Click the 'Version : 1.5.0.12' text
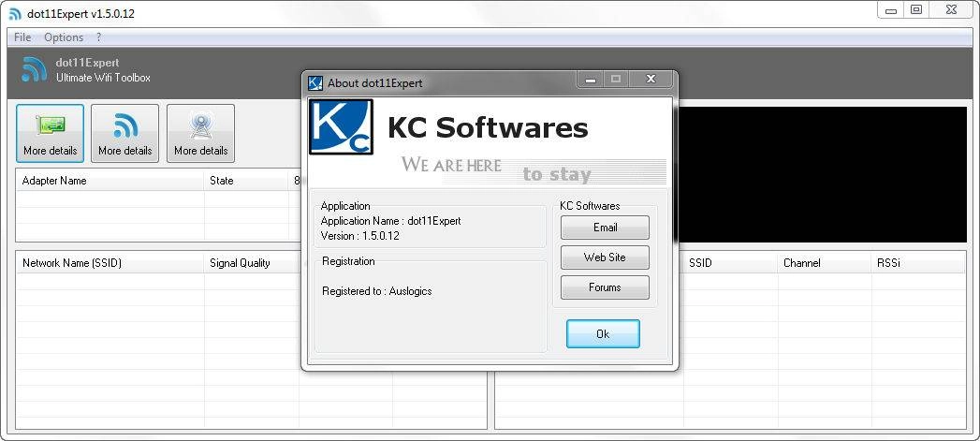This screenshot has height=441, width=980. 360,237
